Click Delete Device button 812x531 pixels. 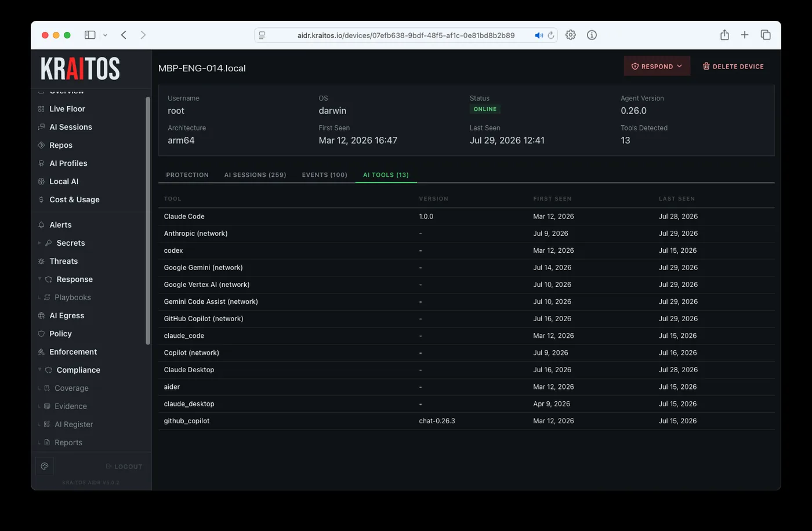pyautogui.click(x=733, y=66)
